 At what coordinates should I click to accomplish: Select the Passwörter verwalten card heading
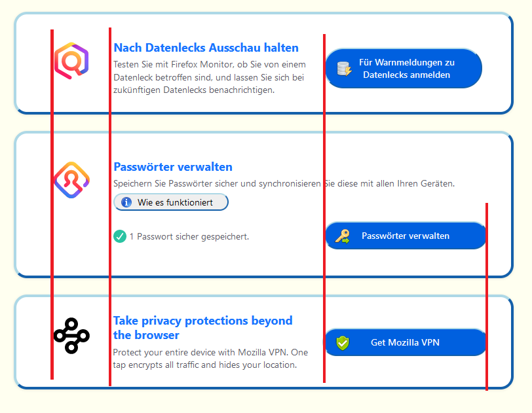tap(173, 167)
